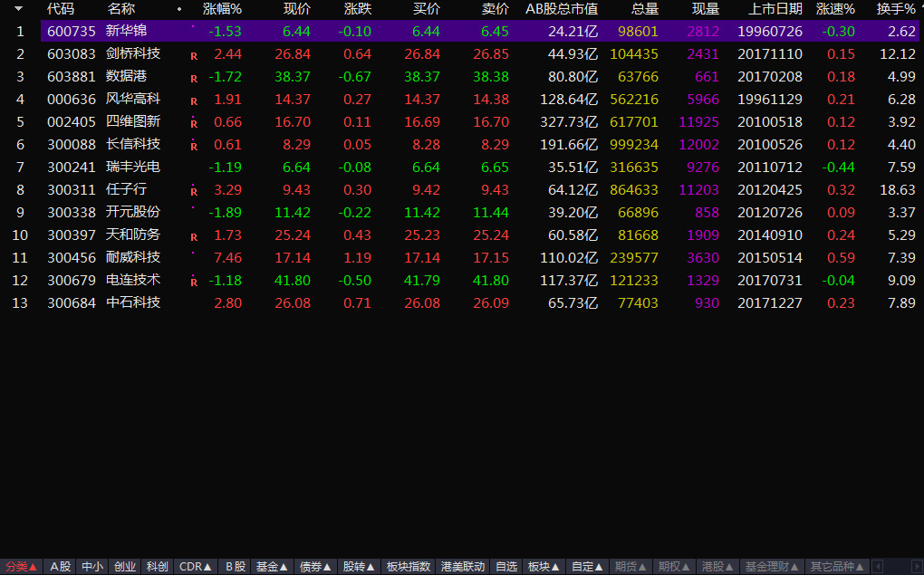
Task: Sort by the 换手% column header
Action: point(895,9)
